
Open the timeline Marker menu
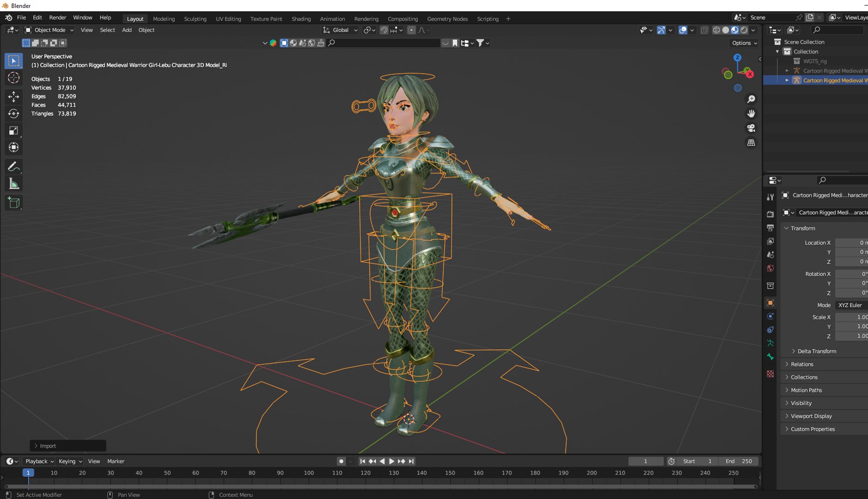pyautogui.click(x=116, y=461)
